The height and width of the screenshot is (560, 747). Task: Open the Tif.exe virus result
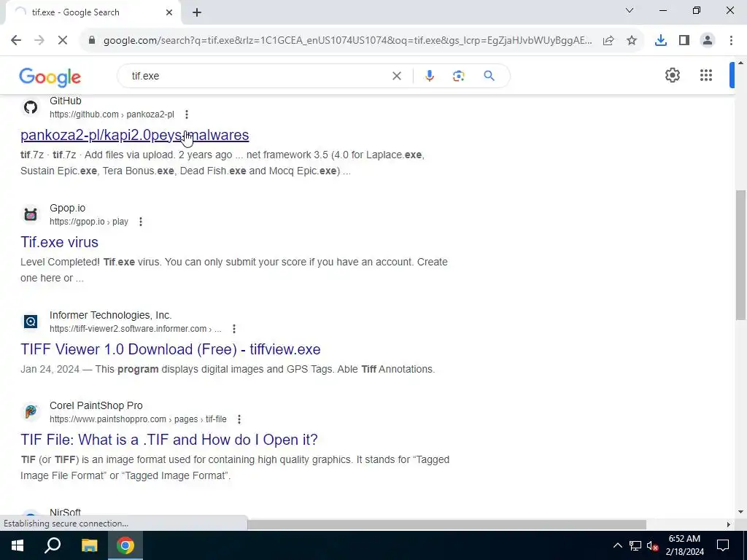point(60,242)
